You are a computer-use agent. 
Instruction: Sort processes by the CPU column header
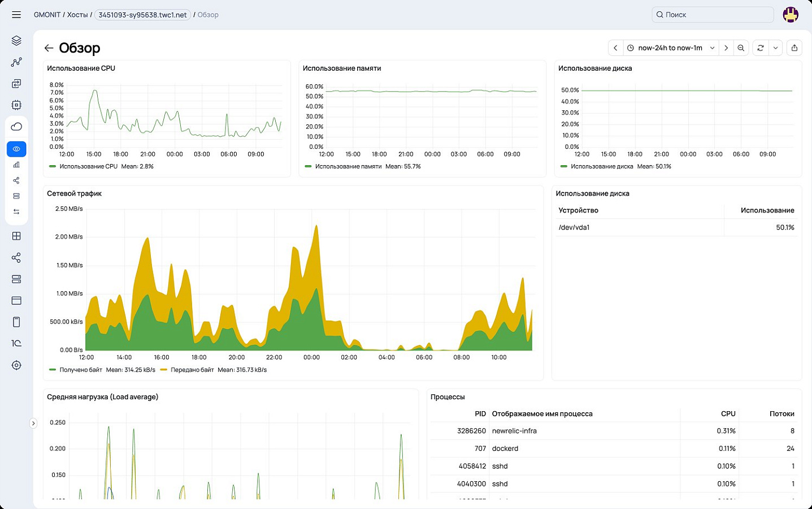(x=728, y=414)
